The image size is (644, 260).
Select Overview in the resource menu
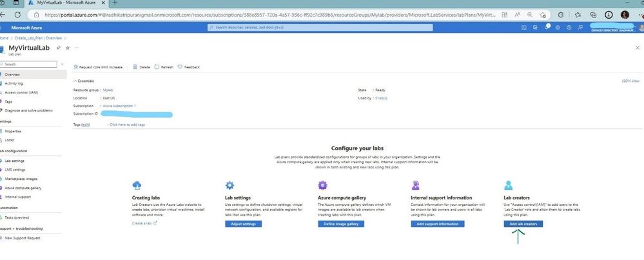(x=33, y=75)
